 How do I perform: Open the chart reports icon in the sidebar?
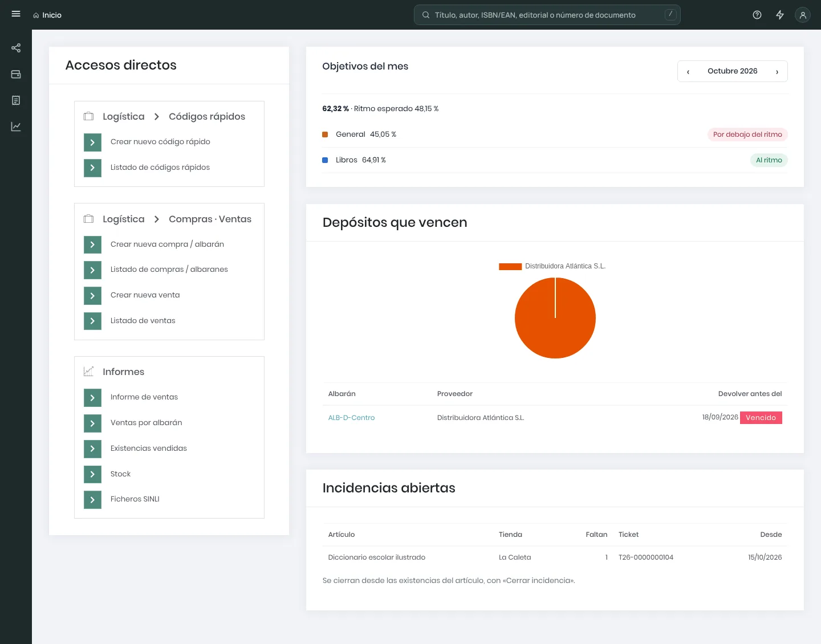coord(16,127)
